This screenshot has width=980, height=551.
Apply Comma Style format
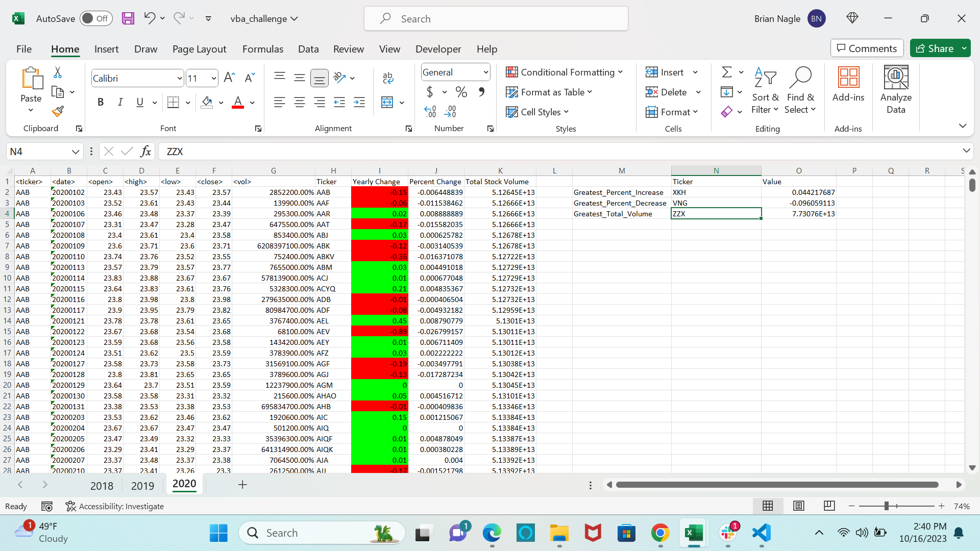481,92
